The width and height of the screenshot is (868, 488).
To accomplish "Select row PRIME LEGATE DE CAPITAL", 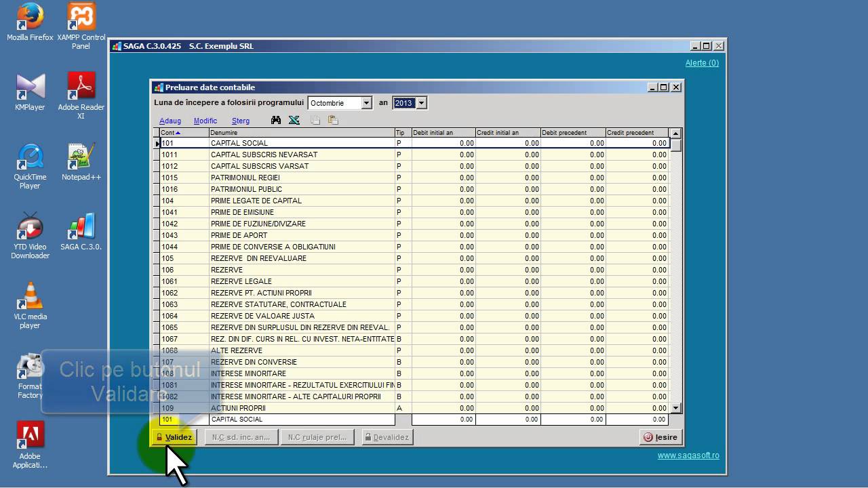I will click(x=411, y=201).
